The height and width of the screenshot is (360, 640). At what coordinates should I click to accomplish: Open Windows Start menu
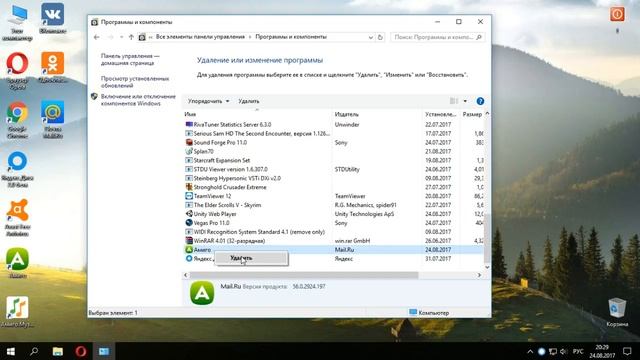(11, 351)
